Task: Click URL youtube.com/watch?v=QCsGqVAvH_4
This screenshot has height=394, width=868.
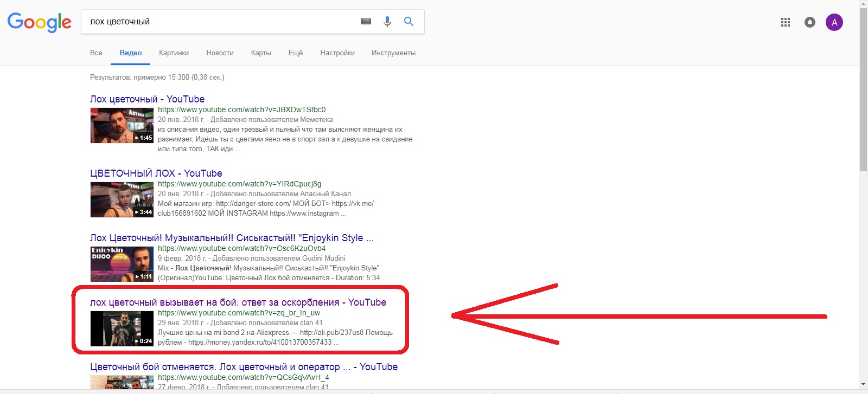Action: [244, 377]
